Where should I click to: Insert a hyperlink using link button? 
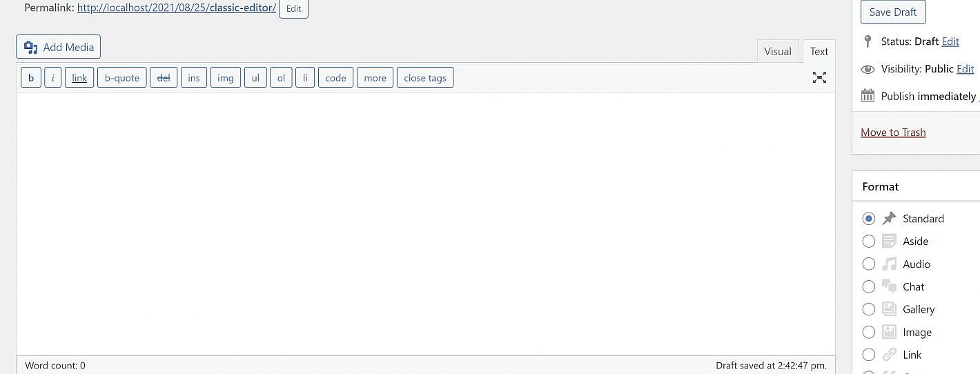click(79, 78)
